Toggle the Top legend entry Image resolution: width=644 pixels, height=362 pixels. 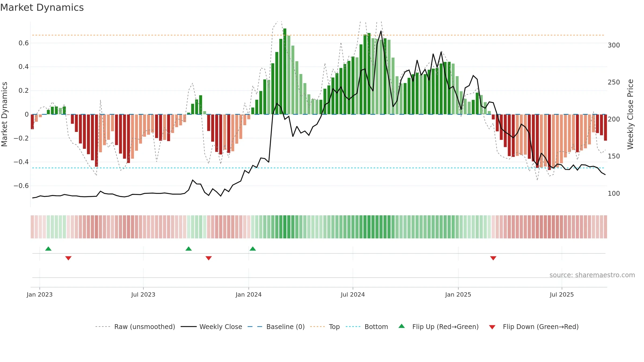(325, 327)
